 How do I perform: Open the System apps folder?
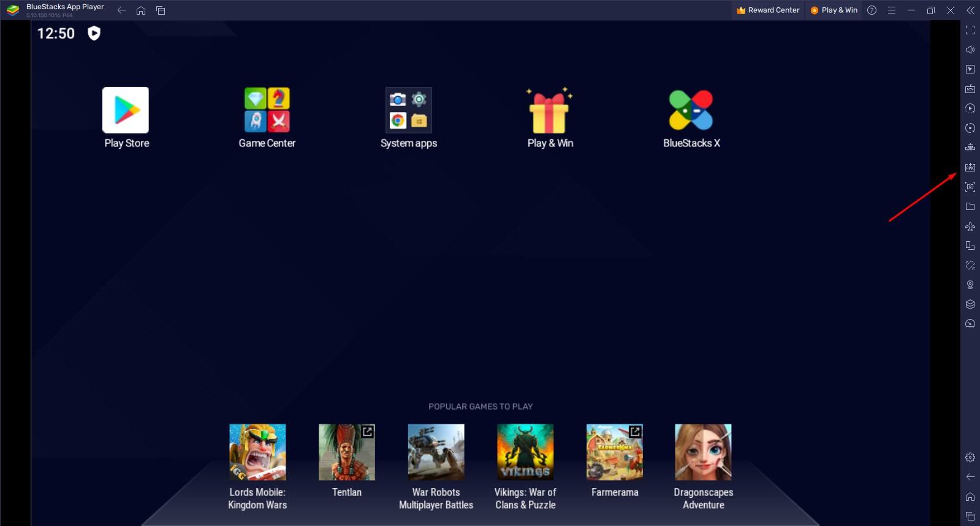pos(409,110)
